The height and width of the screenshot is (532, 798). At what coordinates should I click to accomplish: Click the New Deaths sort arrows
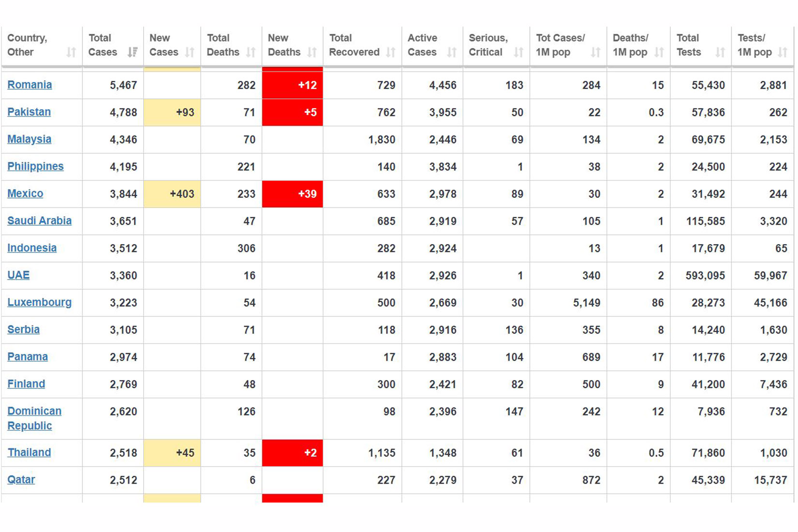point(312,52)
